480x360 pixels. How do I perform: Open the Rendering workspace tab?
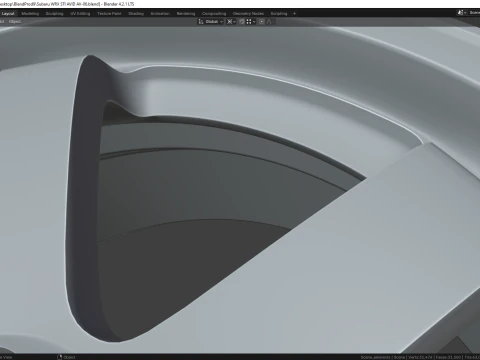[186, 14]
